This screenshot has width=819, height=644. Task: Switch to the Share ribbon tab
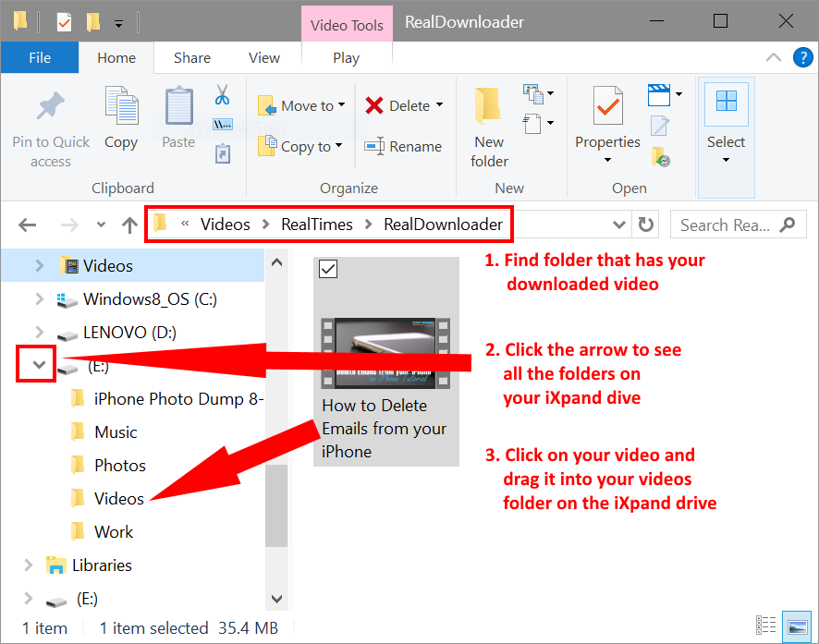[192, 58]
